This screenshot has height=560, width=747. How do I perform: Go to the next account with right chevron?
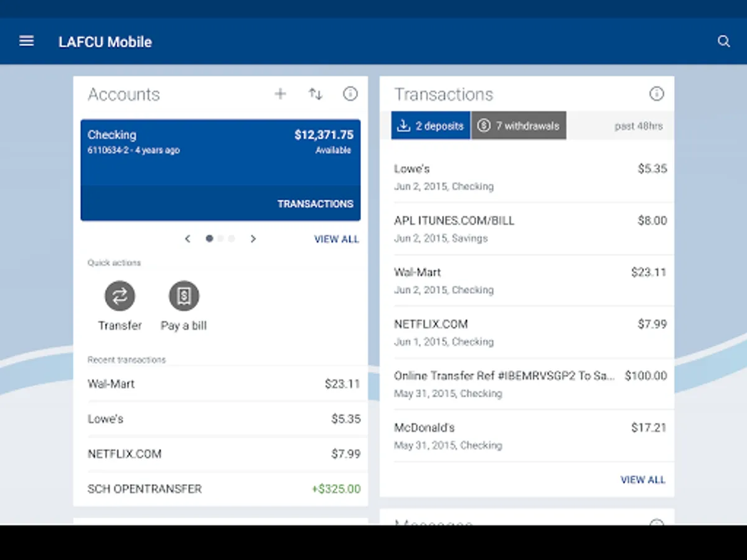click(x=253, y=239)
